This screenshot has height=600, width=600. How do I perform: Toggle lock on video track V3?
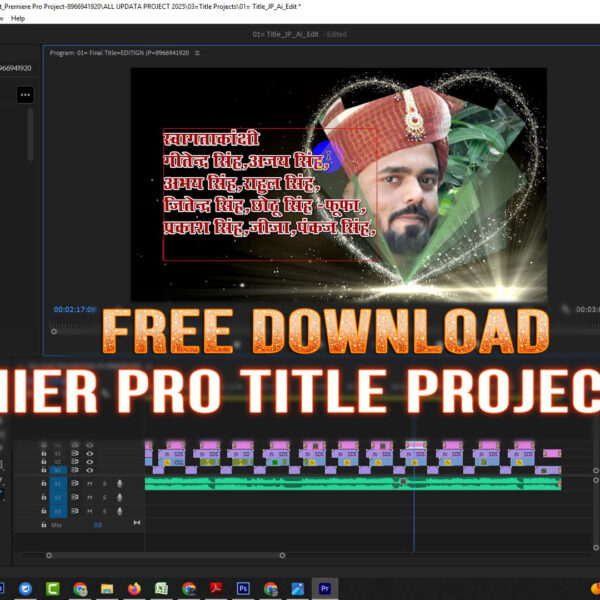tap(44, 453)
